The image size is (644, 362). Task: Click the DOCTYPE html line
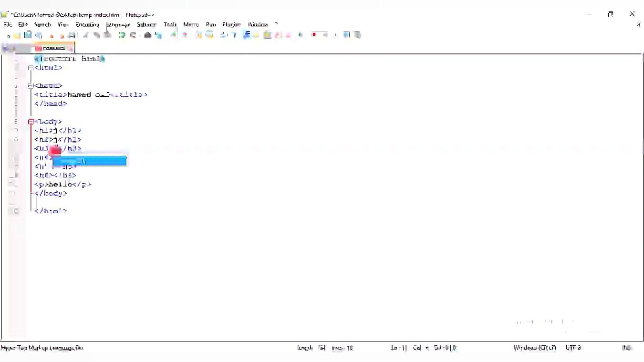pos(70,59)
